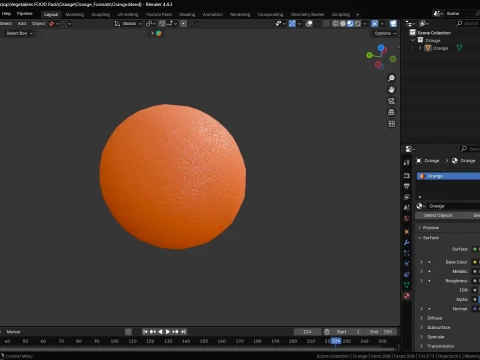Click the pan view hand icon
This screenshot has height=360, width=480.
(391, 89)
